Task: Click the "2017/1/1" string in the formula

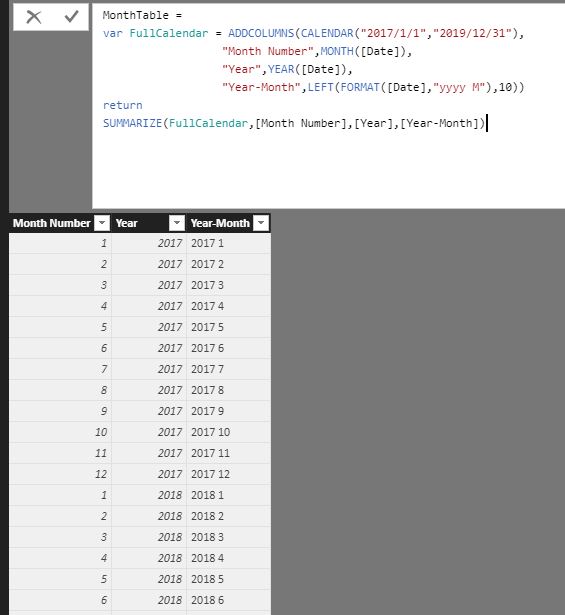Action: [393, 33]
